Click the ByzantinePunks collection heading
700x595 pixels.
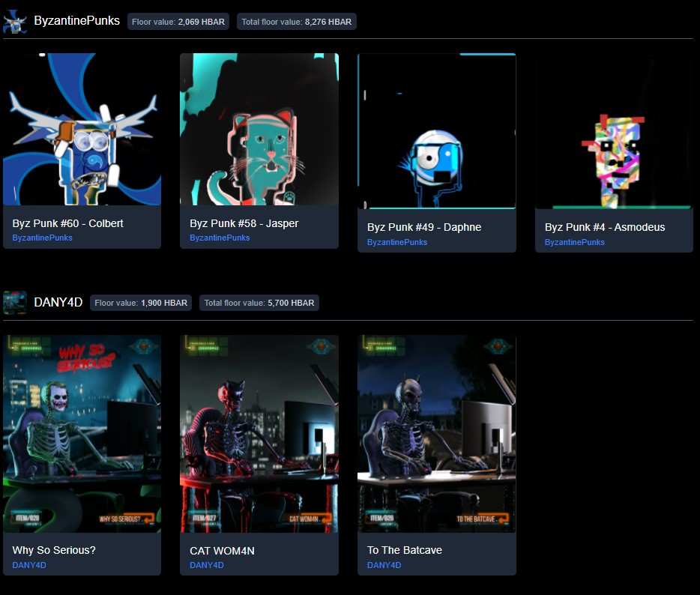[x=76, y=21]
